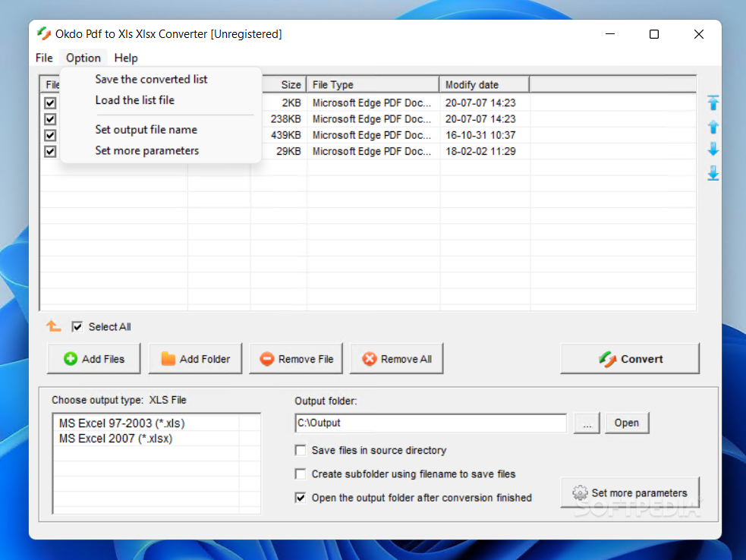The image size is (746, 560).
Task: Click the Remove All button
Action: [396, 359]
